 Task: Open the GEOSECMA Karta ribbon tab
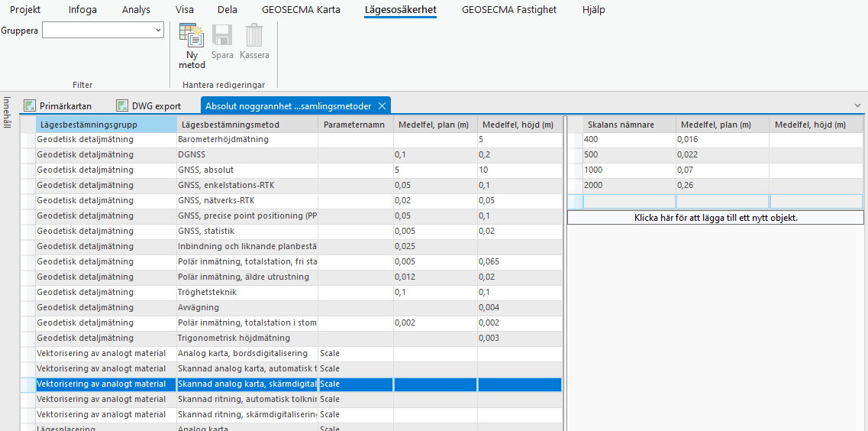[x=302, y=10]
